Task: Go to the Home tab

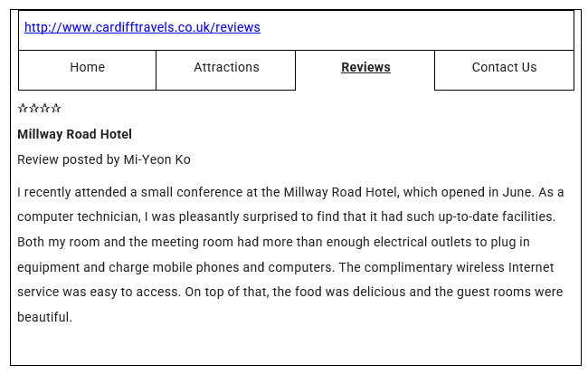Action: click(88, 68)
